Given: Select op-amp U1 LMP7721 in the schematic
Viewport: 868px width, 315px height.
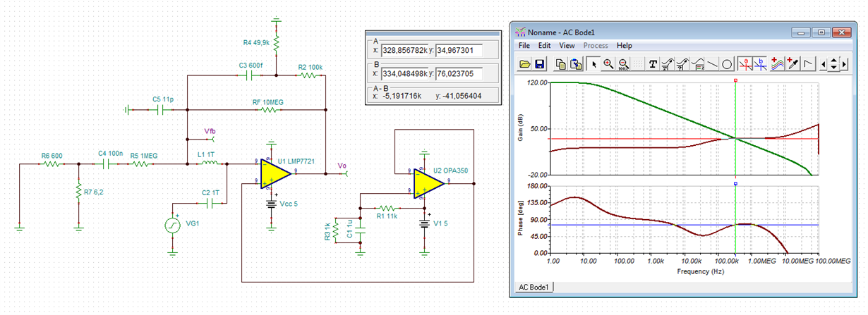Looking at the screenshot, I should pyautogui.click(x=275, y=174).
